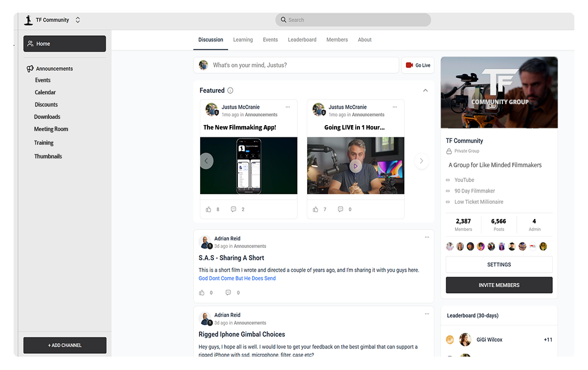This screenshot has width=588, height=370.
Task: Open the Learning tab
Action: [243, 40]
